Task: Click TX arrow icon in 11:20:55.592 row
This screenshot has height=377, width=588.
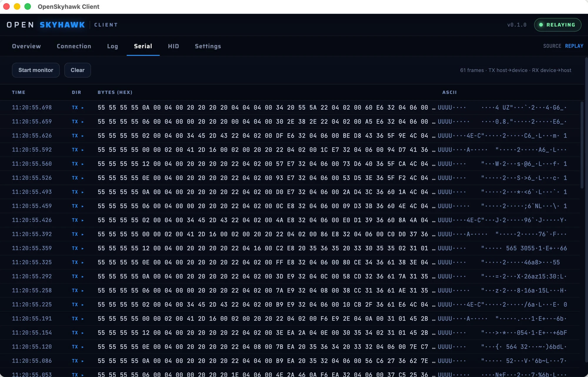Action: pos(83,150)
